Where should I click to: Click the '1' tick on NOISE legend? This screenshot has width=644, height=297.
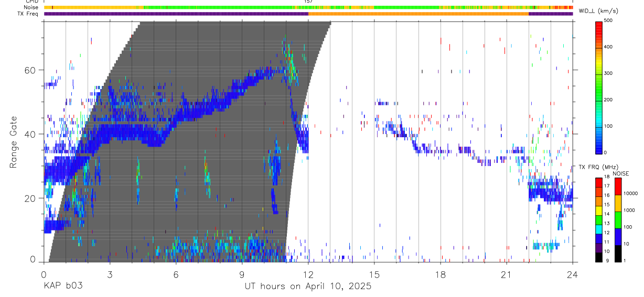pyautogui.click(x=625, y=261)
